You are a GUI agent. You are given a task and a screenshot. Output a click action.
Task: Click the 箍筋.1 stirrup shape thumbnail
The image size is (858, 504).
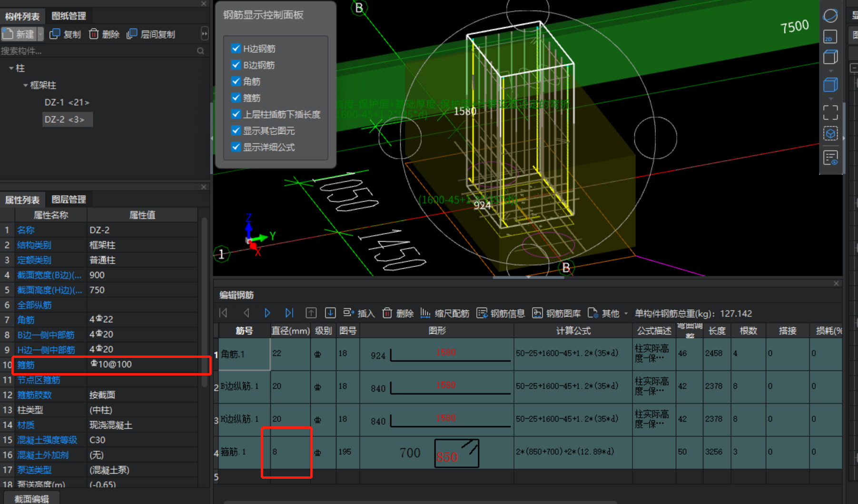[x=457, y=453]
